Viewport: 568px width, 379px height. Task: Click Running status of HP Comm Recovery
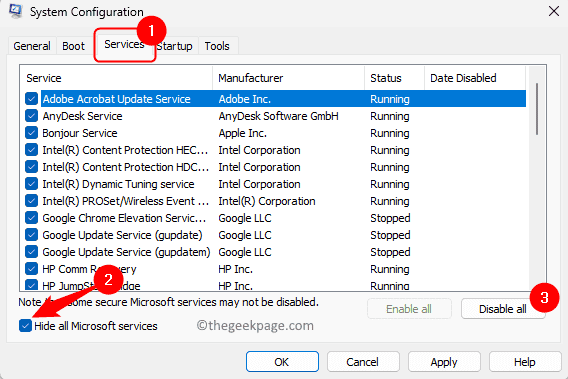coord(390,269)
